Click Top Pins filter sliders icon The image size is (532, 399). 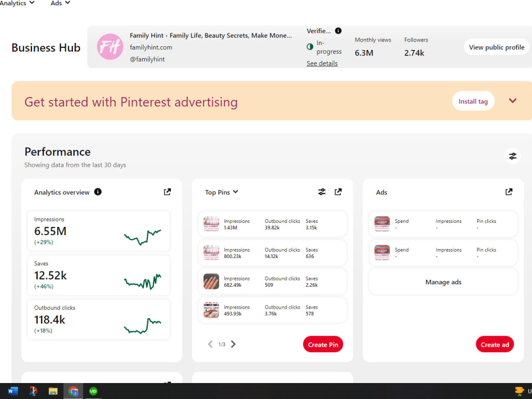point(322,192)
